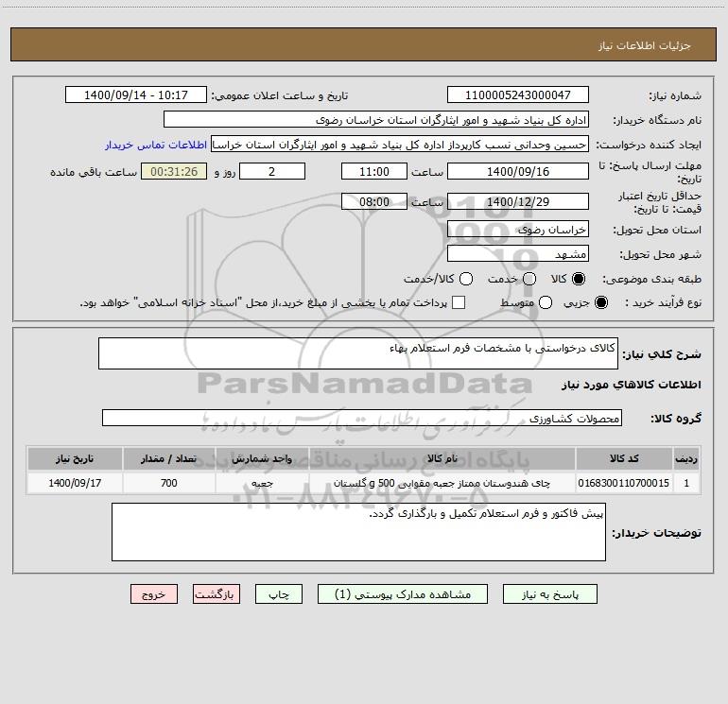Image resolution: width=728 pixels, height=704 pixels.
Task: Click the تعداد / مقدار column header
Action: [x=169, y=459]
